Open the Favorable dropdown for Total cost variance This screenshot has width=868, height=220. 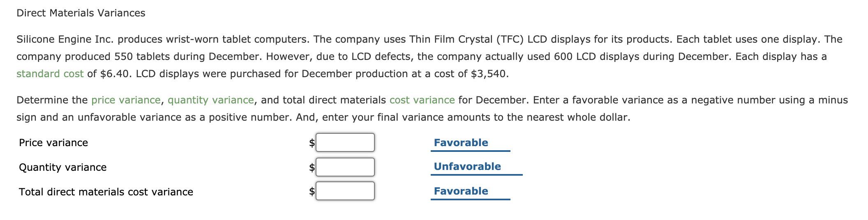pyautogui.click(x=470, y=191)
